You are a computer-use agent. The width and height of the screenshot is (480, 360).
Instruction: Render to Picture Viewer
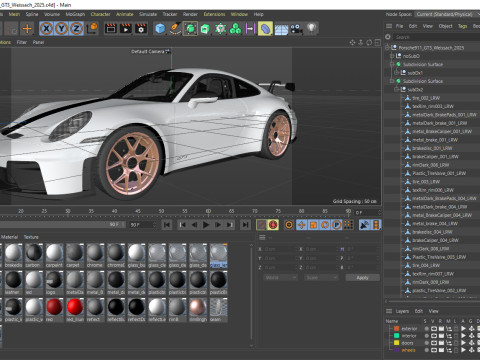(x=126, y=29)
